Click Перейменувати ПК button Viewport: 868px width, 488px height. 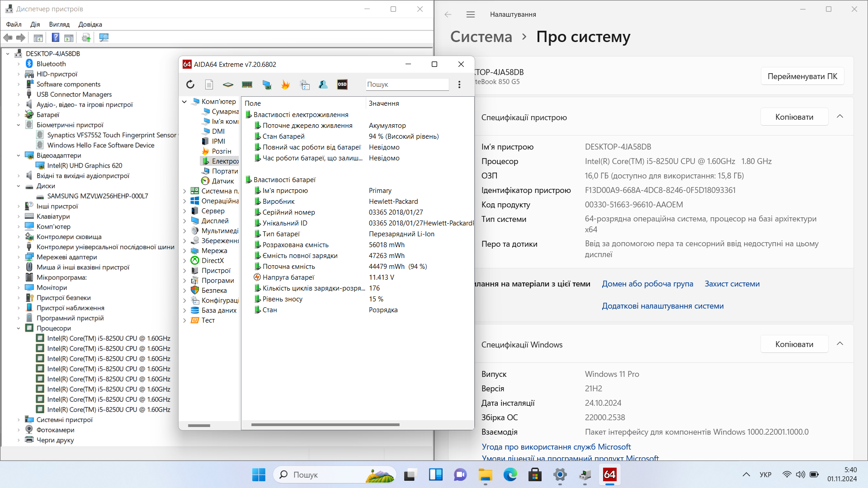pos(802,76)
